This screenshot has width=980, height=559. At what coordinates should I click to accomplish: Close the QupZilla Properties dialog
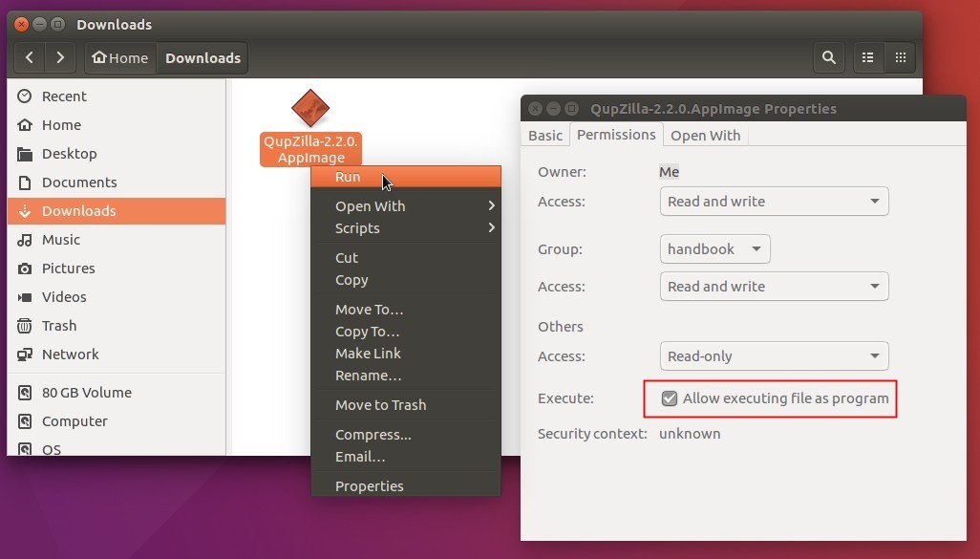pyautogui.click(x=535, y=109)
